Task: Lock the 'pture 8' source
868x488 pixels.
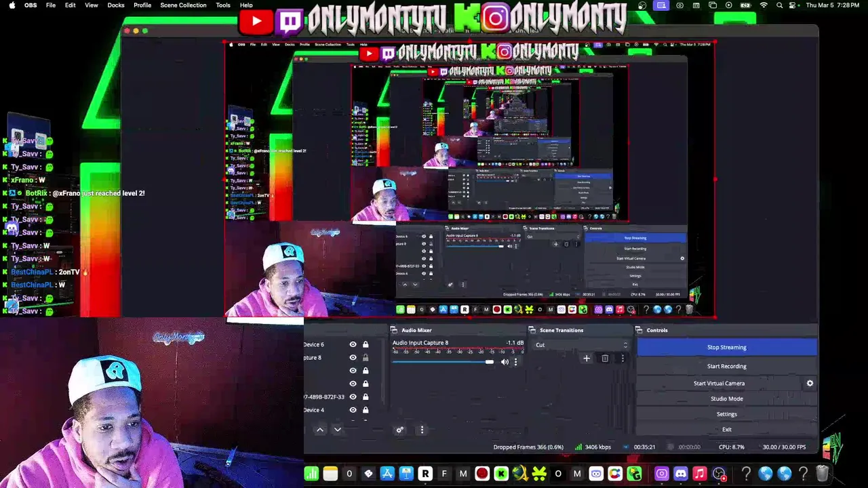Action: click(x=366, y=357)
